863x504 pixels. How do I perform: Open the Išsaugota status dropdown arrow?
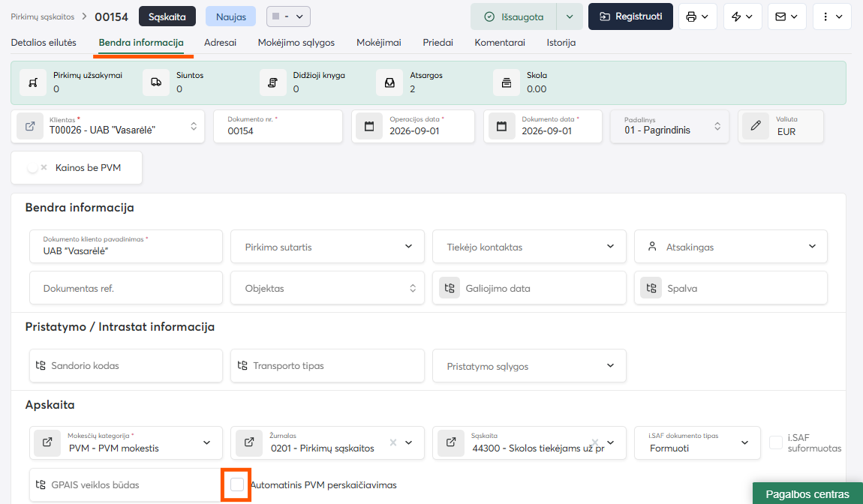(570, 16)
